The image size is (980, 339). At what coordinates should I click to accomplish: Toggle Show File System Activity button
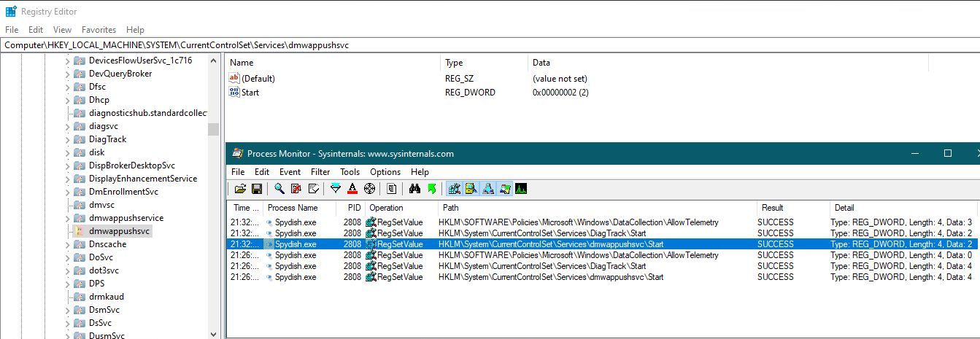tap(471, 189)
